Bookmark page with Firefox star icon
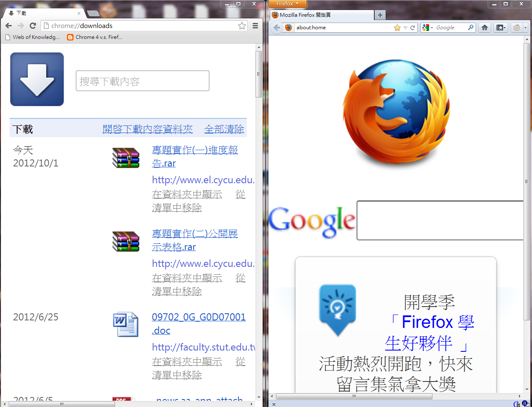The height and width of the screenshot is (407, 532). [x=397, y=28]
